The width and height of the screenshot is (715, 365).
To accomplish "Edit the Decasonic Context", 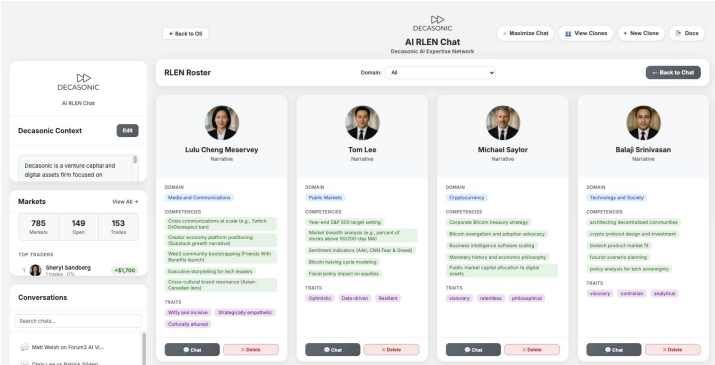I will coord(127,130).
